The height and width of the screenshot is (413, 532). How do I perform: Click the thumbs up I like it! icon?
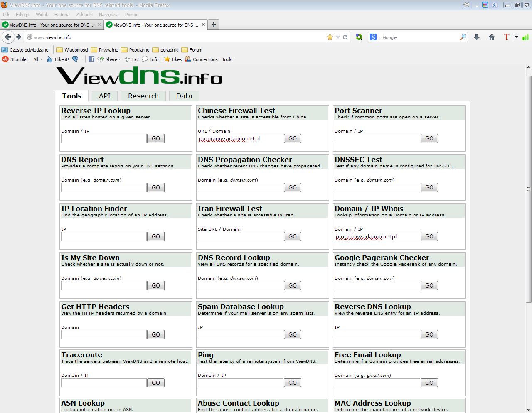(49, 59)
